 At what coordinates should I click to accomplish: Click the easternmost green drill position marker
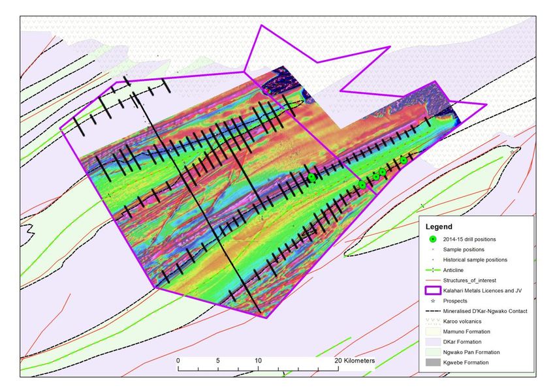404,160
